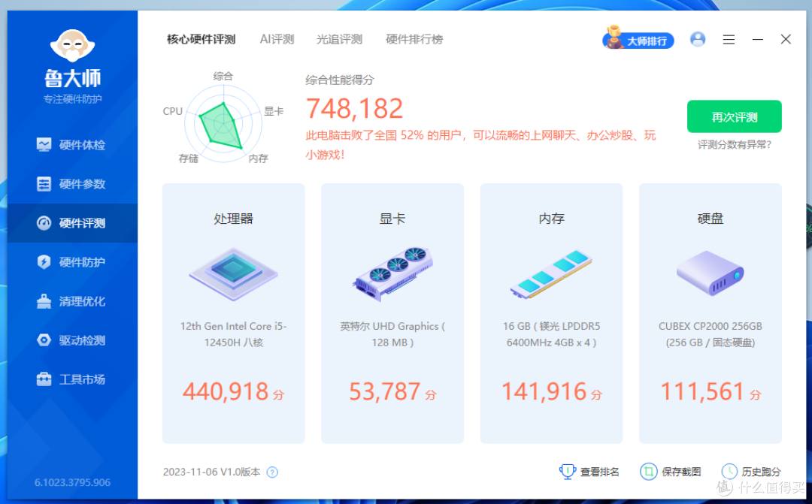
Task: Click the user account avatar icon
Action: pyautogui.click(x=698, y=39)
